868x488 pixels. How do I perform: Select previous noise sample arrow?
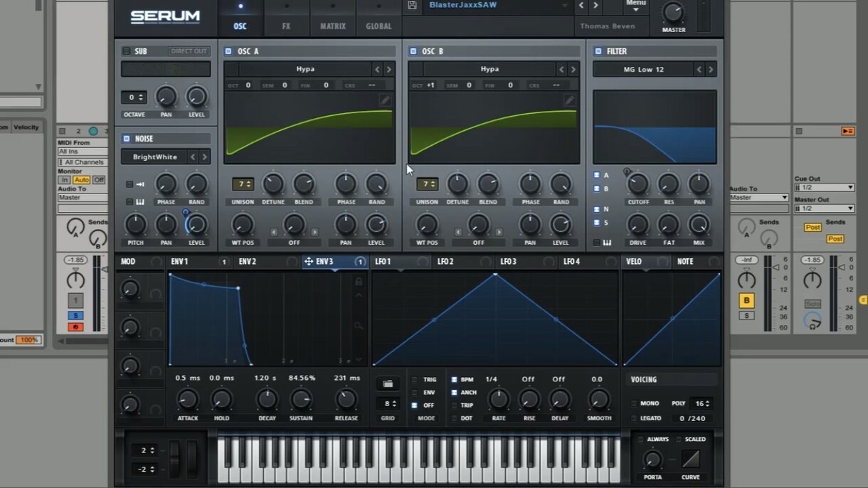coord(193,157)
